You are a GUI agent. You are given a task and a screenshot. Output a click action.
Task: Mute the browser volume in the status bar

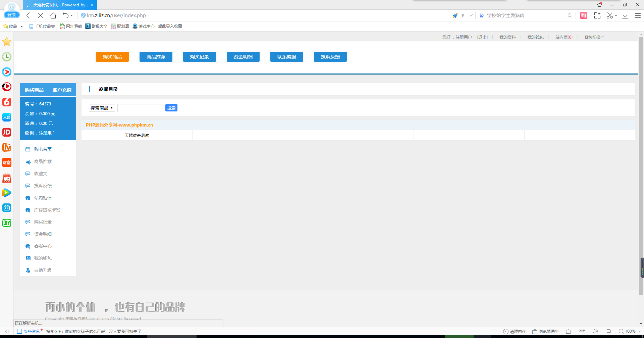tap(595, 331)
